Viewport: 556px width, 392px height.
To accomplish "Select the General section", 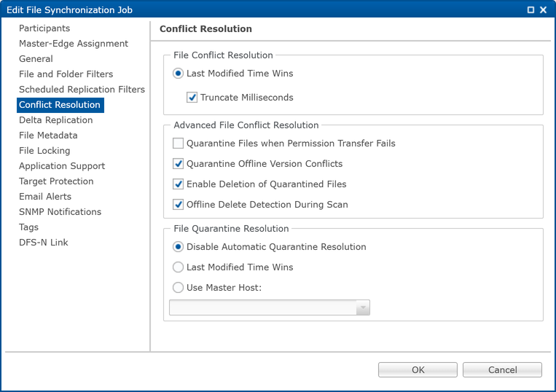I will tap(36, 59).
